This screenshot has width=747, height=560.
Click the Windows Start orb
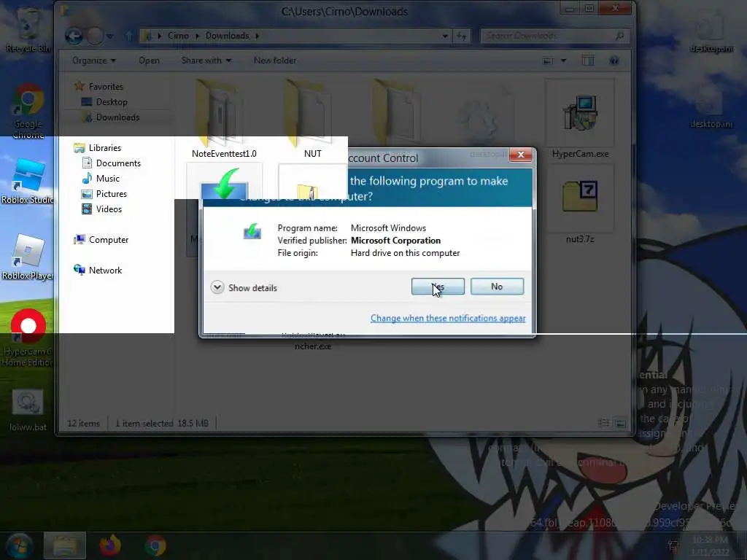click(19, 545)
